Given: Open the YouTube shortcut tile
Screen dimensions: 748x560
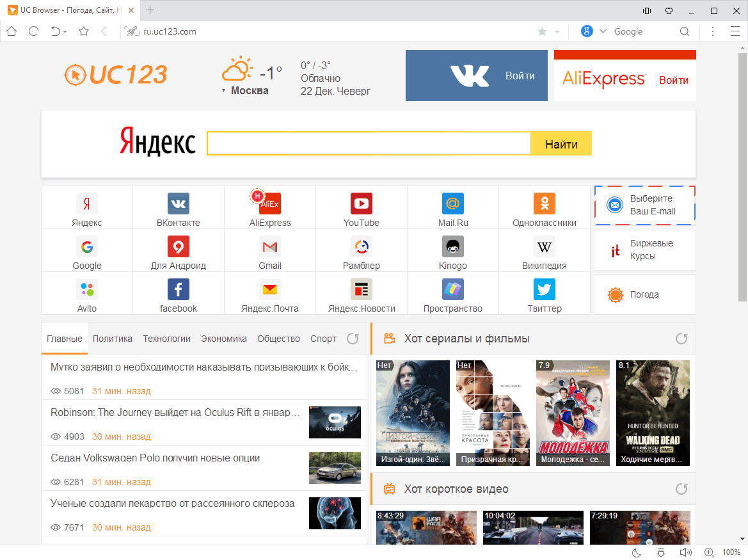Looking at the screenshot, I should (x=362, y=208).
